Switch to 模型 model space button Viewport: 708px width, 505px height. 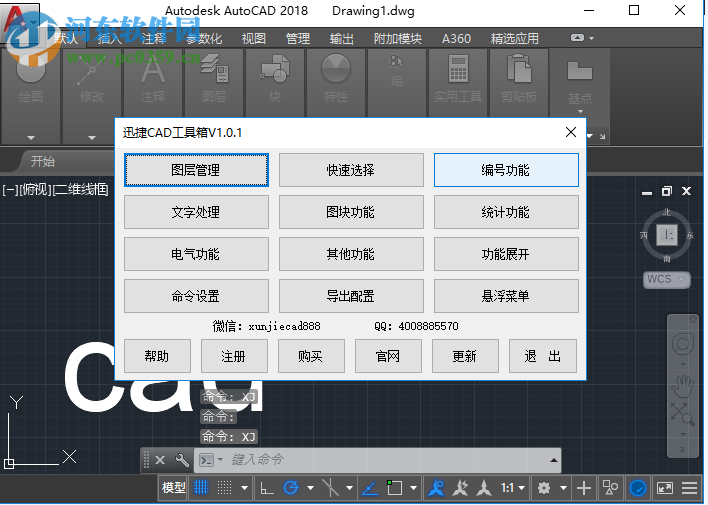tap(174, 488)
